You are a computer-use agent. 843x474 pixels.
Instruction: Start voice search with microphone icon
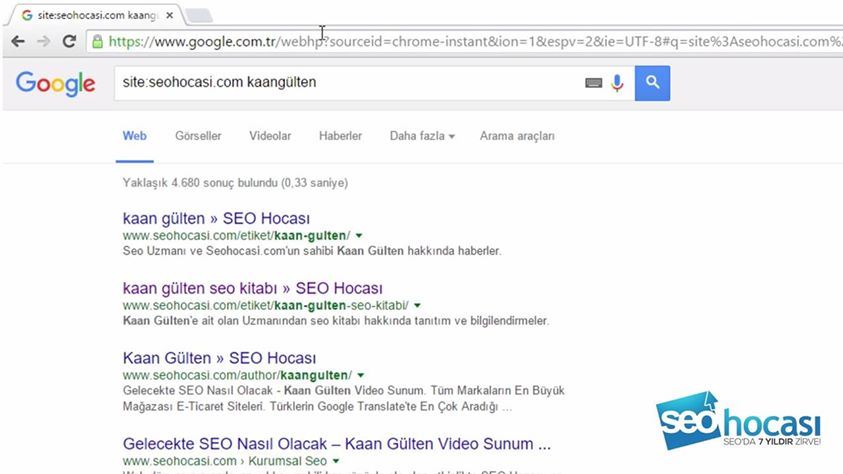click(x=617, y=83)
